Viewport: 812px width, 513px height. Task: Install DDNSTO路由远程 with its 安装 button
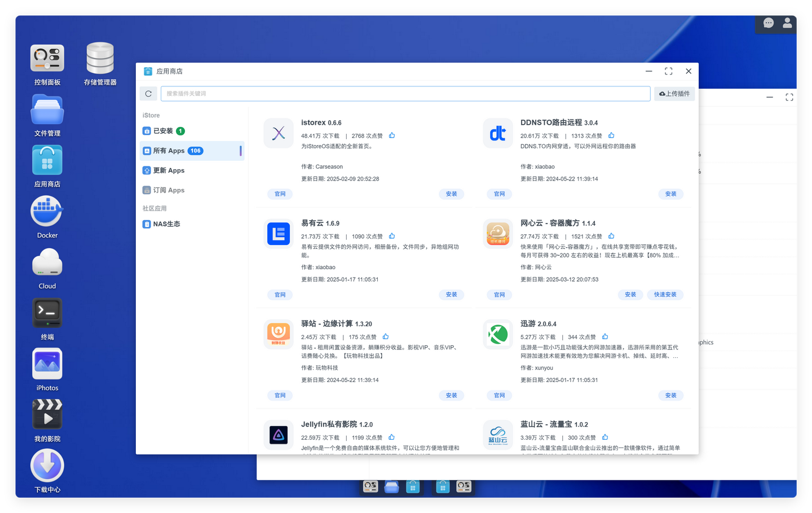[671, 194]
